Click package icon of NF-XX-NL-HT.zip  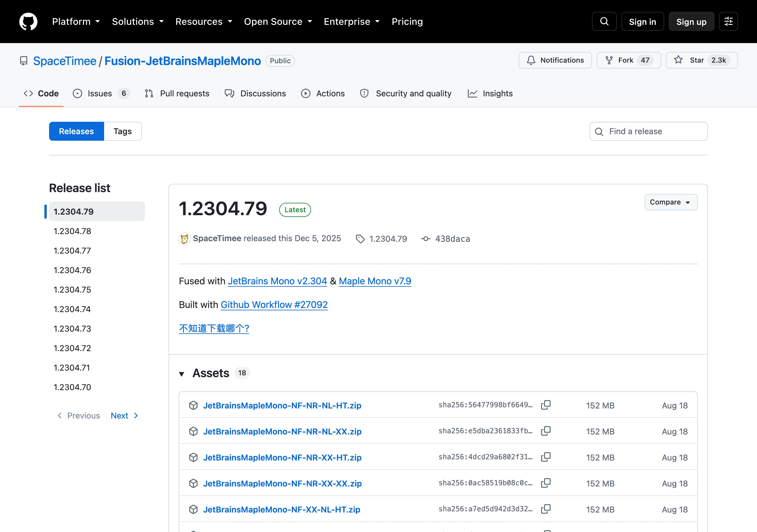pos(193,510)
